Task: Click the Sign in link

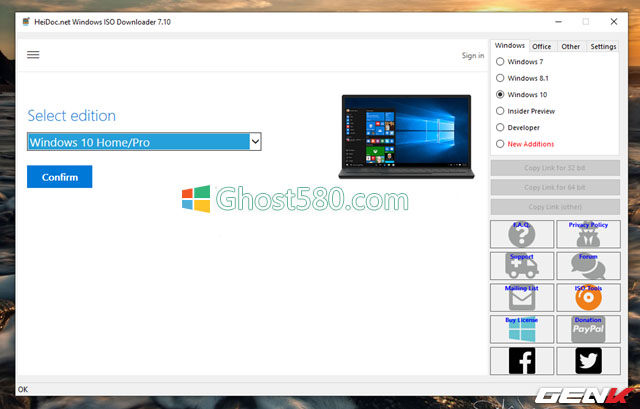Action: pos(473,56)
